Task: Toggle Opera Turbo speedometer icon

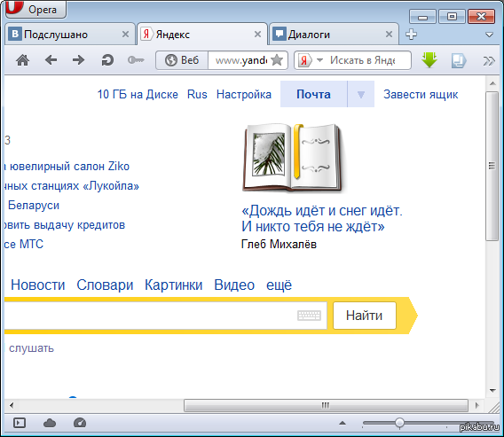Action: click(80, 423)
